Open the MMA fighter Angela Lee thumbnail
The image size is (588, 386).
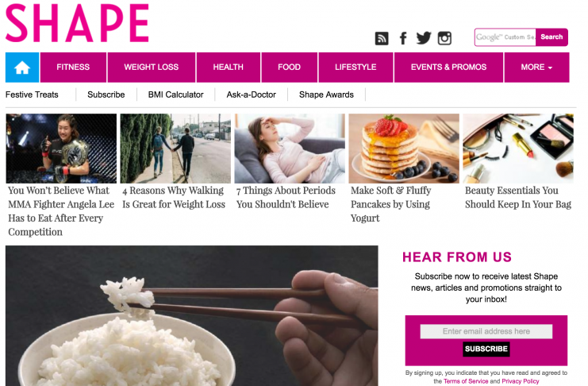pos(61,149)
